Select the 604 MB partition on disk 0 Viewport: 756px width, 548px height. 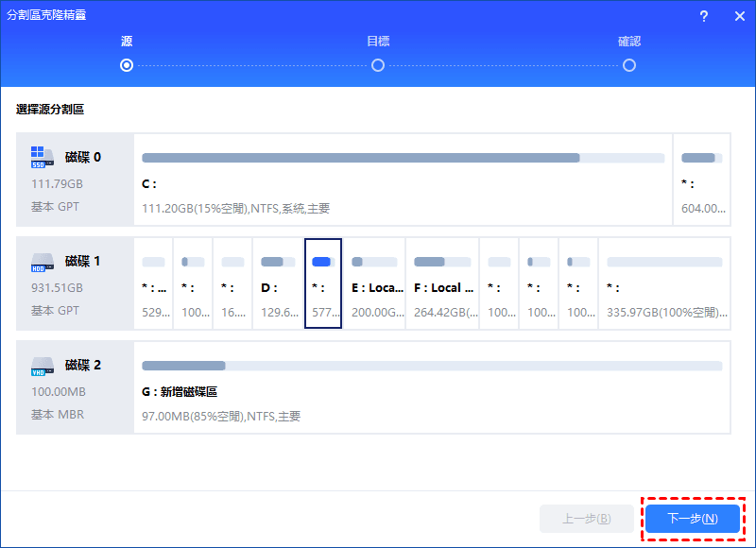click(x=702, y=183)
